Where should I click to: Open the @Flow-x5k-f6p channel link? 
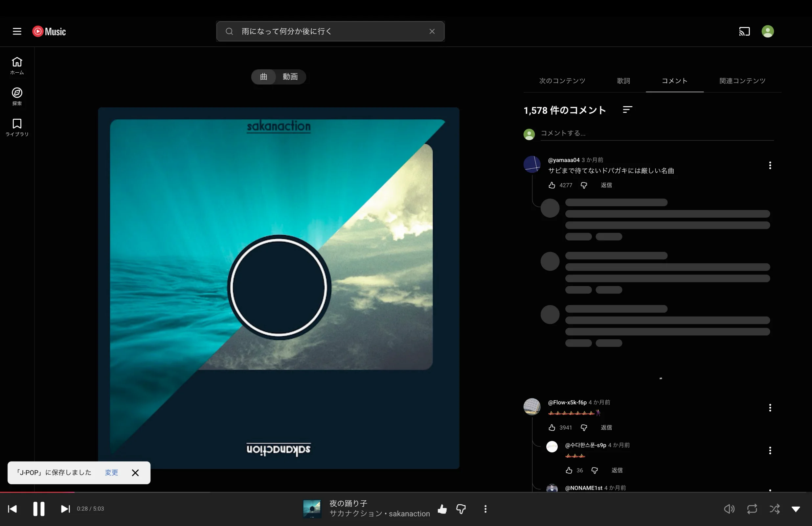[x=567, y=403]
